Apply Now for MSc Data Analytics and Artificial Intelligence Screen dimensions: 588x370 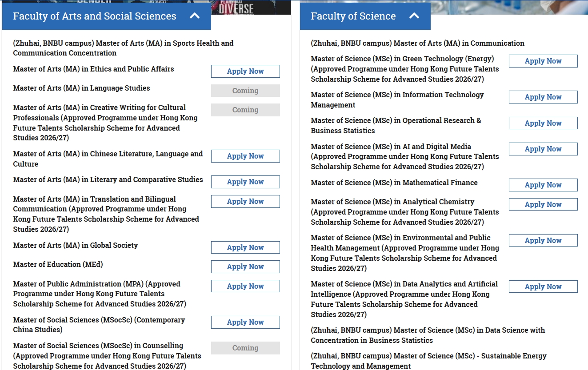(543, 287)
